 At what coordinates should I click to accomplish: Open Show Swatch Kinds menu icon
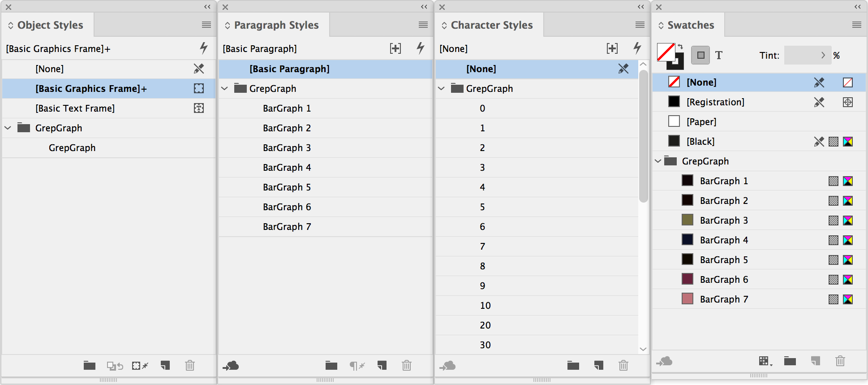tap(765, 361)
